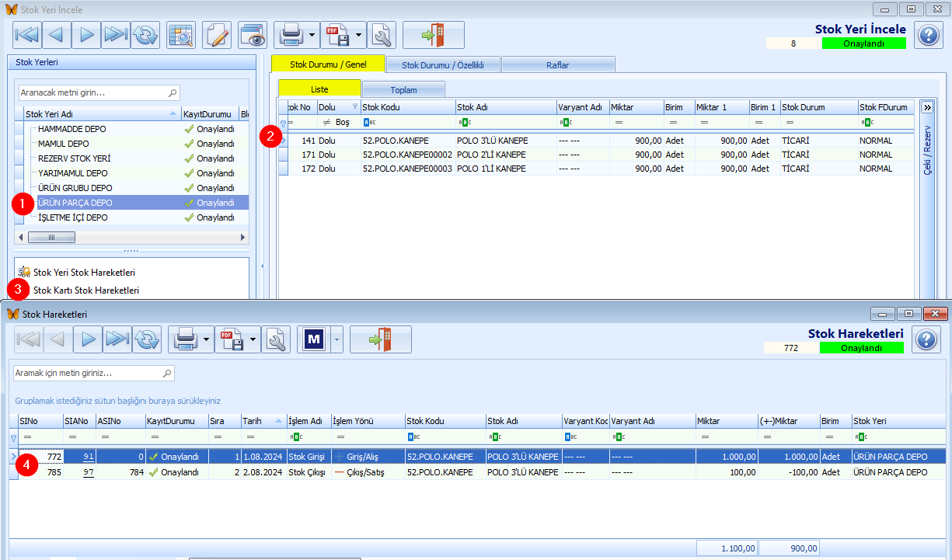
Task: Type in the Stok Yerleri search field
Action: click(99, 92)
